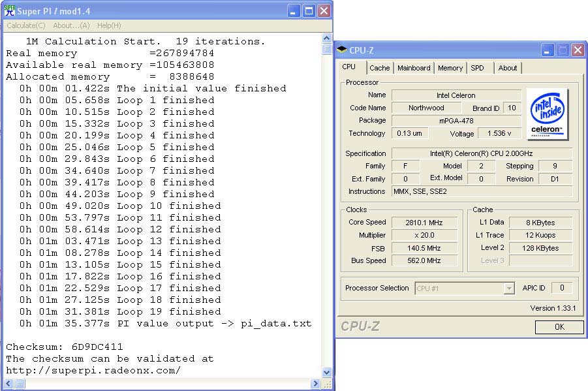Image resolution: width=588 pixels, height=391 pixels.
Task: Click the 'Loop 19 finished' line
Action: (x=120, y=311)
